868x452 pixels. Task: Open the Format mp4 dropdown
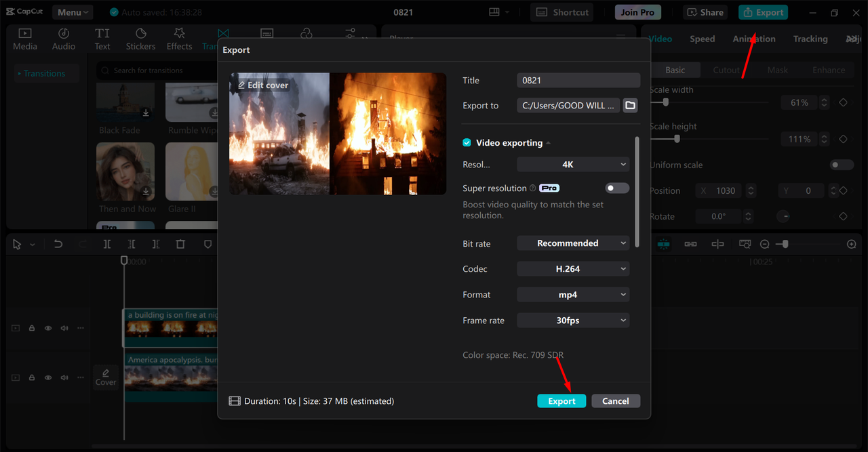pos(573,295)
